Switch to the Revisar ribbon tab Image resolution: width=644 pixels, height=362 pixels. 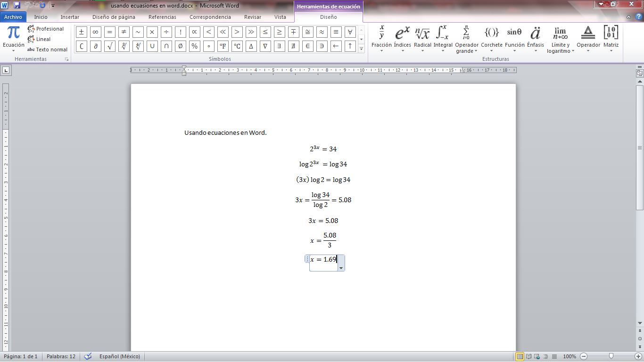[252, 16]
